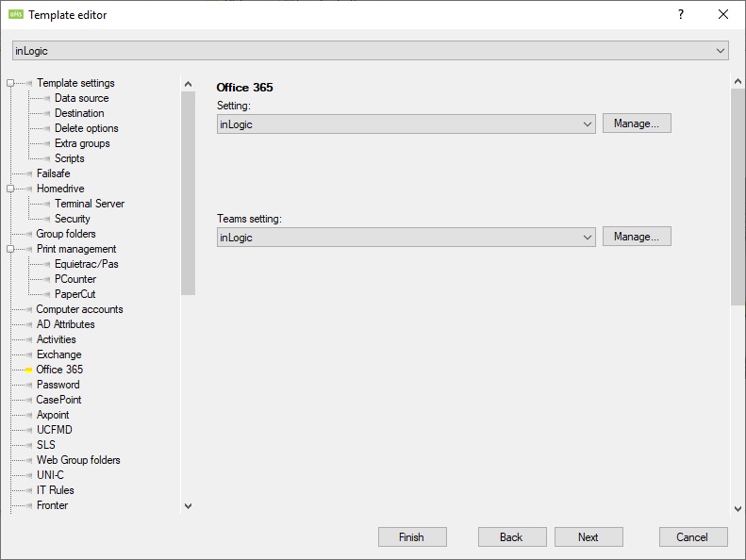Screen dimensions: 746x560
Task: Go to the Next page
Action: point(589,537)
